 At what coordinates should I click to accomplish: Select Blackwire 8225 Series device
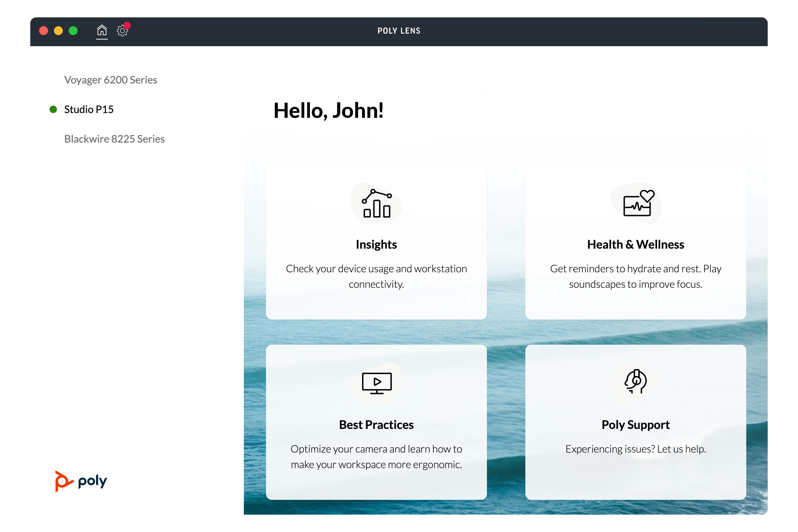click(114, 139)
